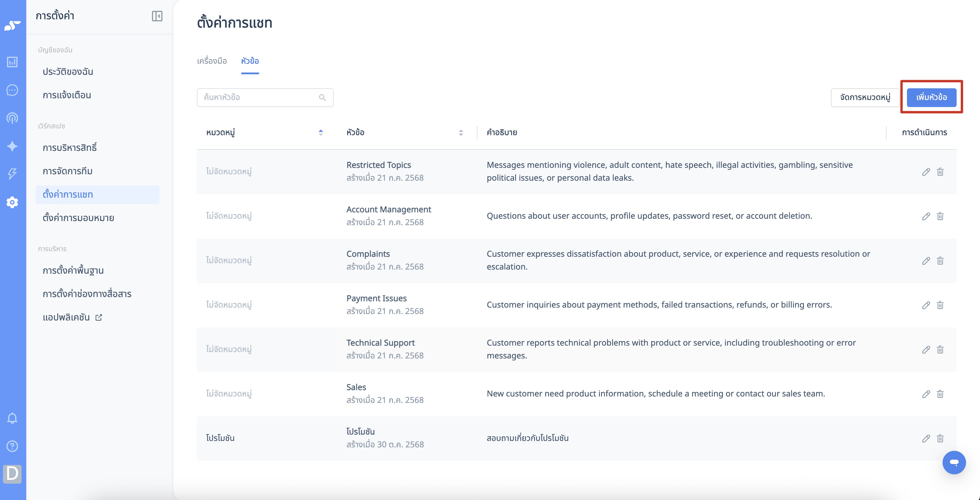
Task: Go to การจัดการทีม
Action: pos(67,171)
